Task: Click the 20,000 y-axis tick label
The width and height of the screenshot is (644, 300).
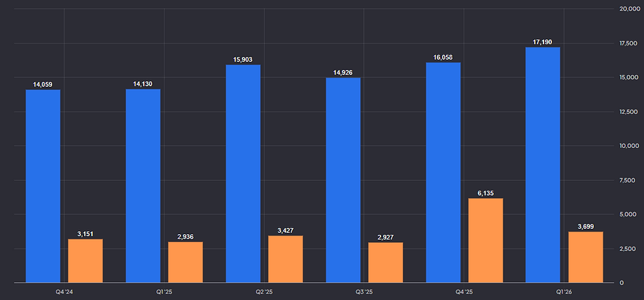Action: [628, 9]
